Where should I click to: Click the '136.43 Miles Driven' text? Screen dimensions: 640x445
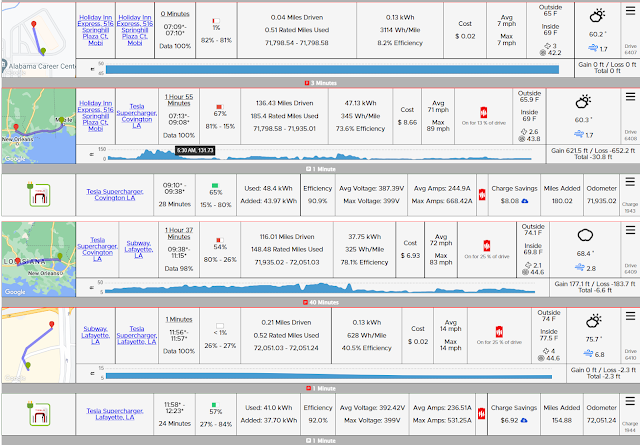284,103
